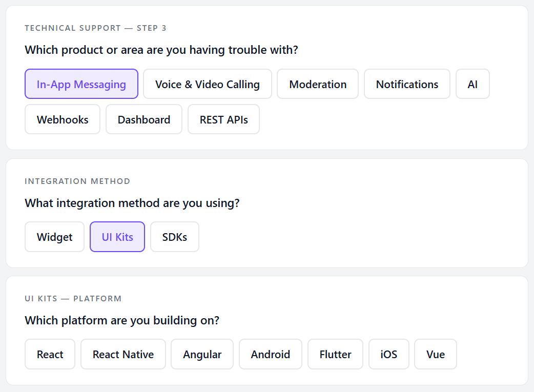The height and width of the screenshot is (392, 534).
Task: Click the UI Kits Platform section header
Action: [73, 299]
